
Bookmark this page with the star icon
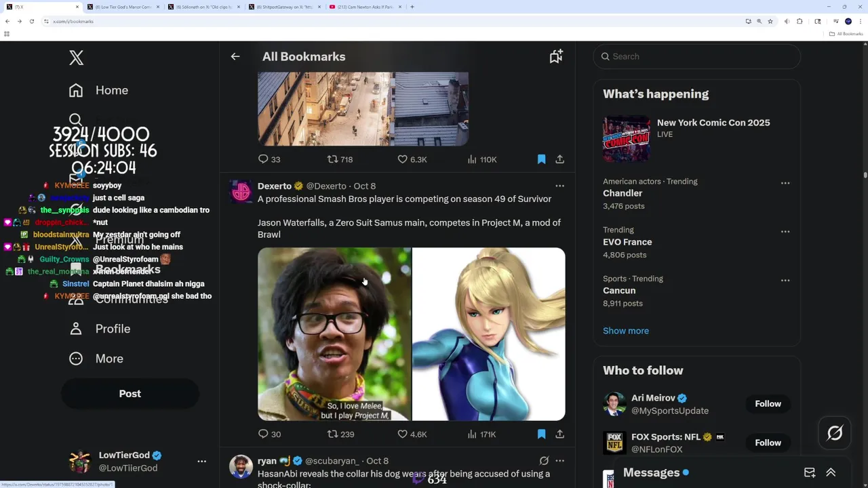point(770,21)
